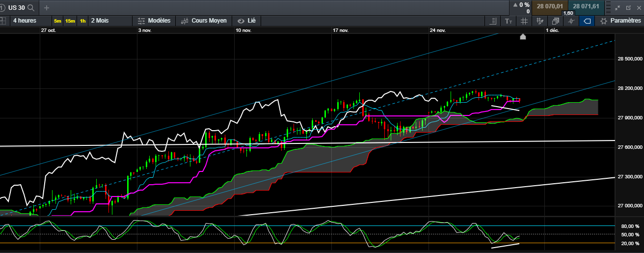Toggle the chart gridlines icon

[524, 21]
